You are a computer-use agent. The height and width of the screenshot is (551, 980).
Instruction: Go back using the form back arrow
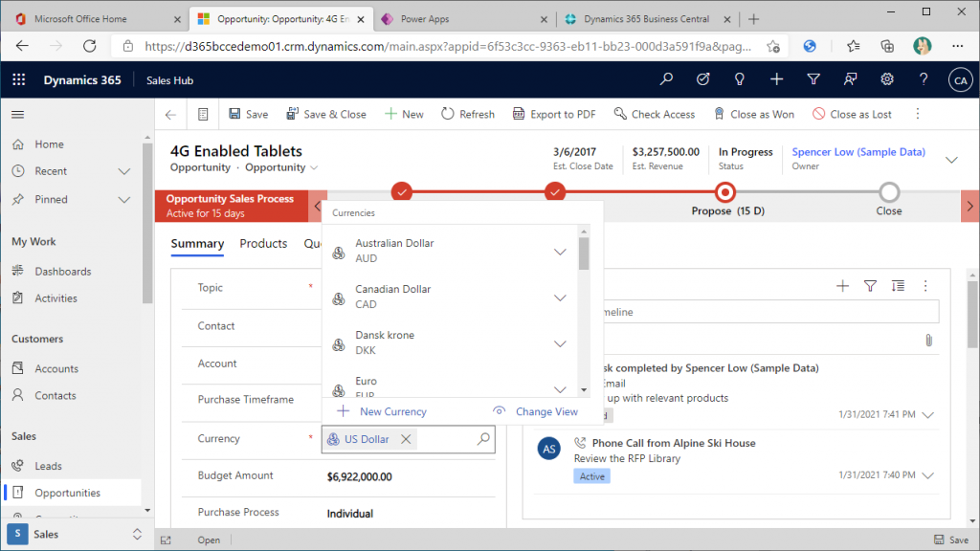pos(170,115)
